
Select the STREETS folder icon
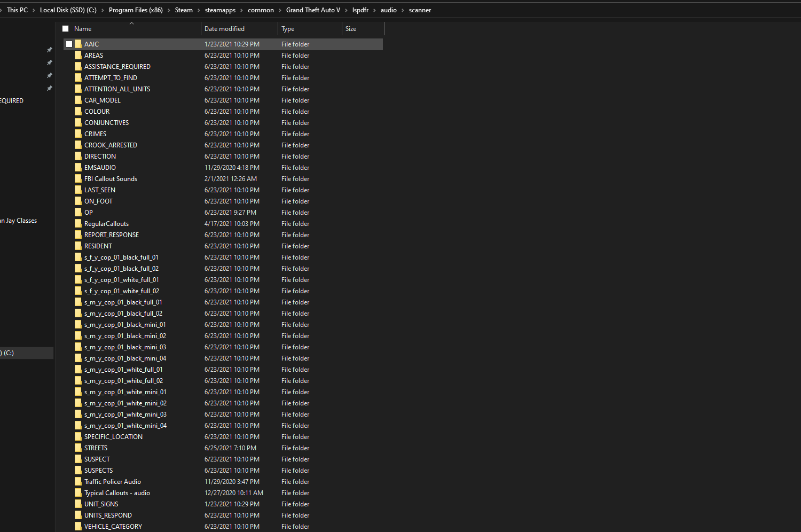[78, 448]
